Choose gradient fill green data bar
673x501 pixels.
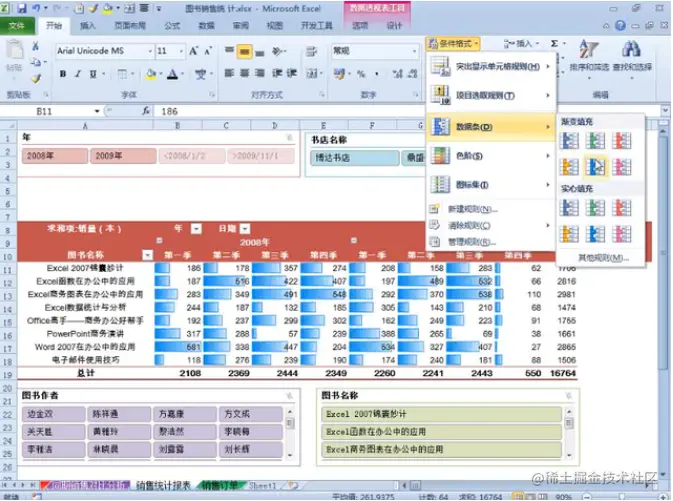595,141
